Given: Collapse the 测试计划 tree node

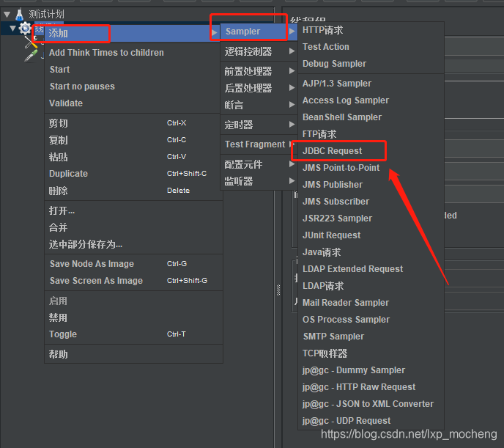Looking at the screenshot, I should [x=7, y=14].
